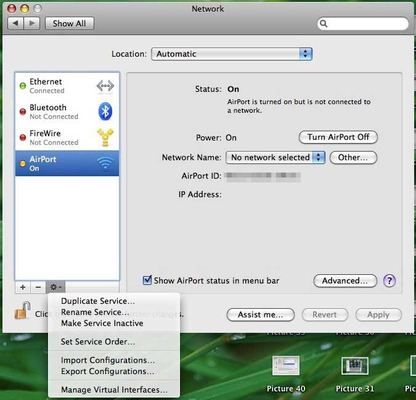
Task: Click the yellow FireWire icon
Action: click(x=105, y=138)
